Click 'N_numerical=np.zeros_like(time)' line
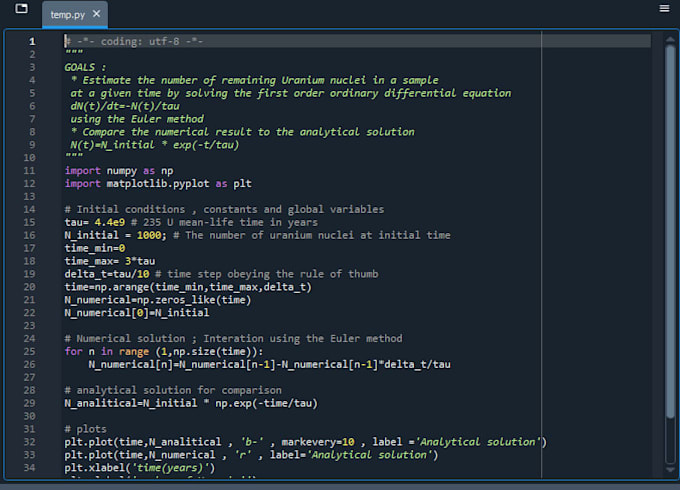Viewport: 680px width, 490px height. pos(158,300)
